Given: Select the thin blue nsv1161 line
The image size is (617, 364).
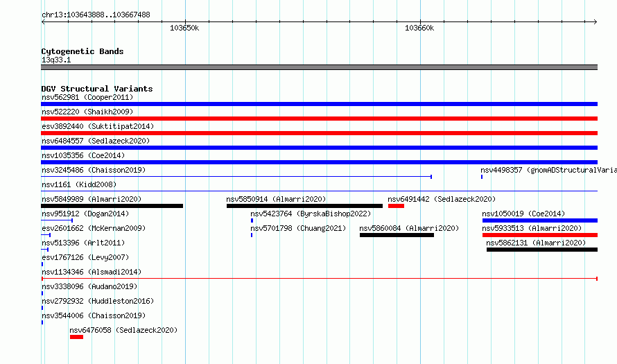Looking at the screenshot, I should (319, 191).
